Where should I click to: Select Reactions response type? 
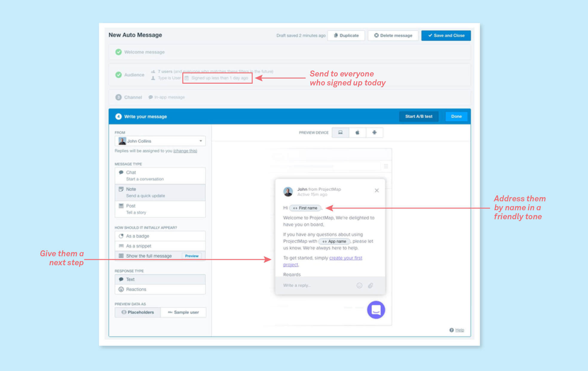click(x=160, y=289)
